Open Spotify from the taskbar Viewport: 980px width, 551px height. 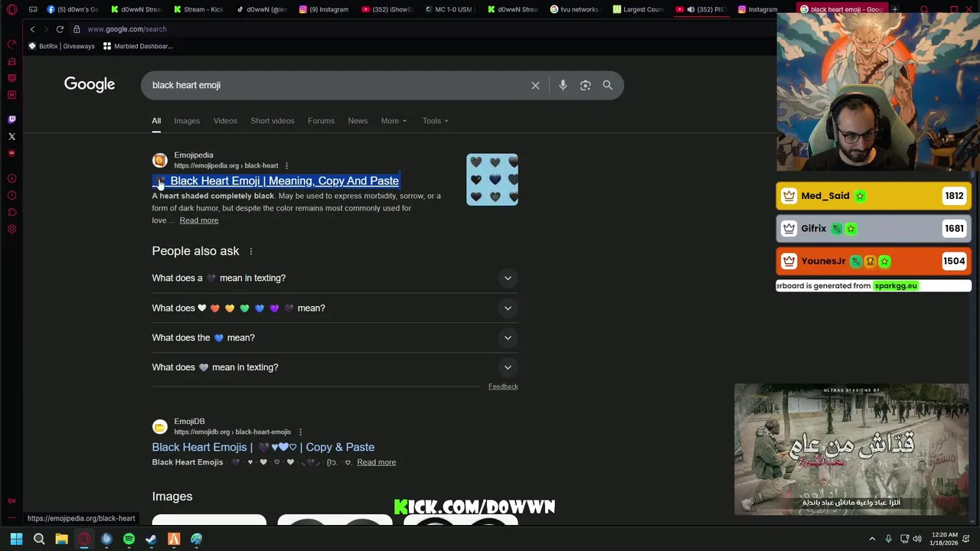click(x=129, y=539)
